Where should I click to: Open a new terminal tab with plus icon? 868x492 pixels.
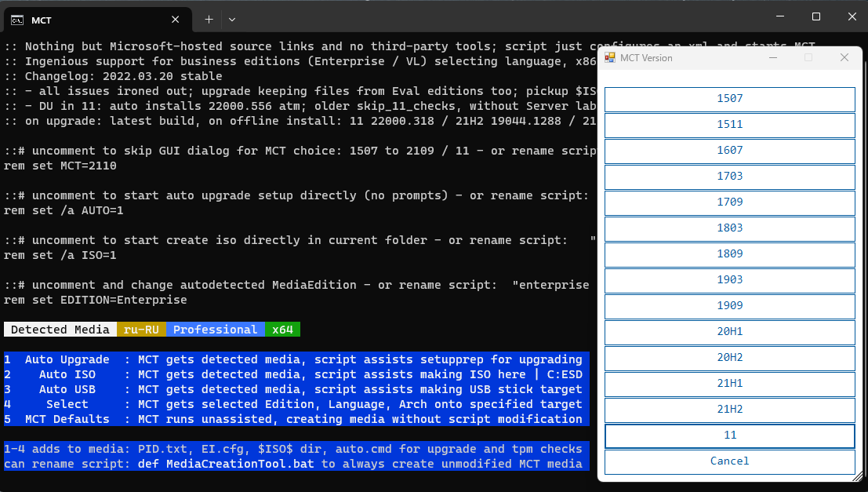[209, 20]
